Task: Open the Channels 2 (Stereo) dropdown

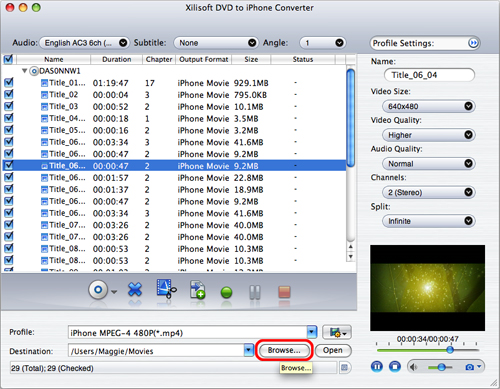Action: coord(429,192)
